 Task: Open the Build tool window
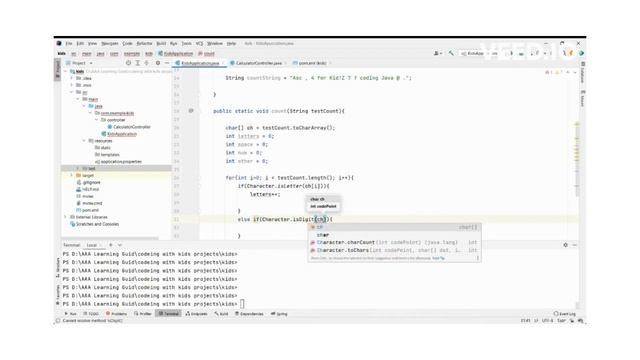(x=222, y=314)
